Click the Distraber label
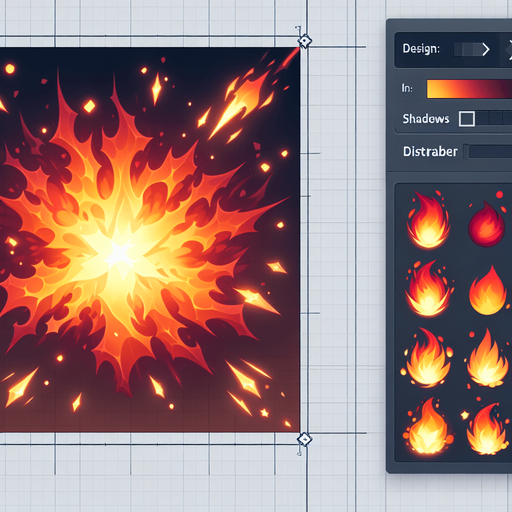Screen dimensions: 512x512 [430, 152]
